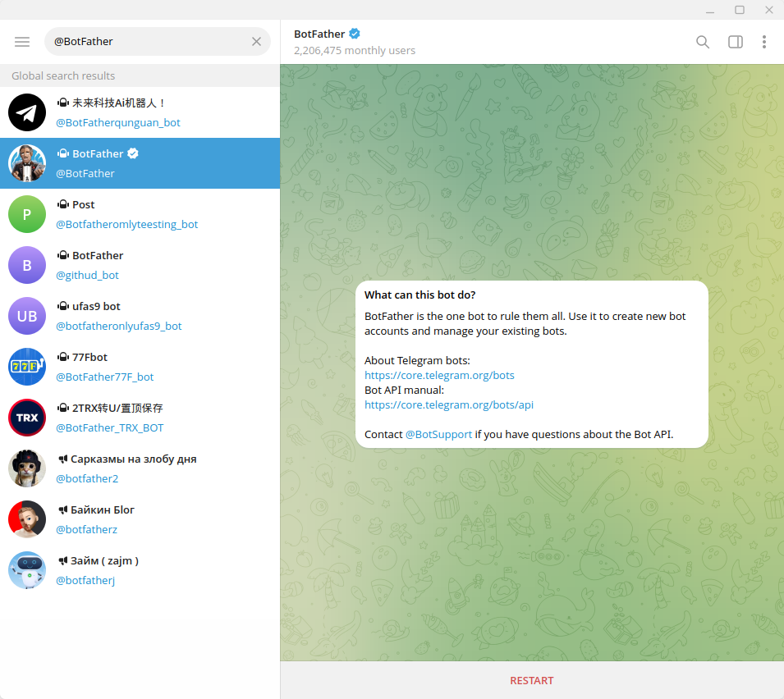Open the core.telegram.org/bots link
This screenshot has height=699, width=784.
point(439,375)
